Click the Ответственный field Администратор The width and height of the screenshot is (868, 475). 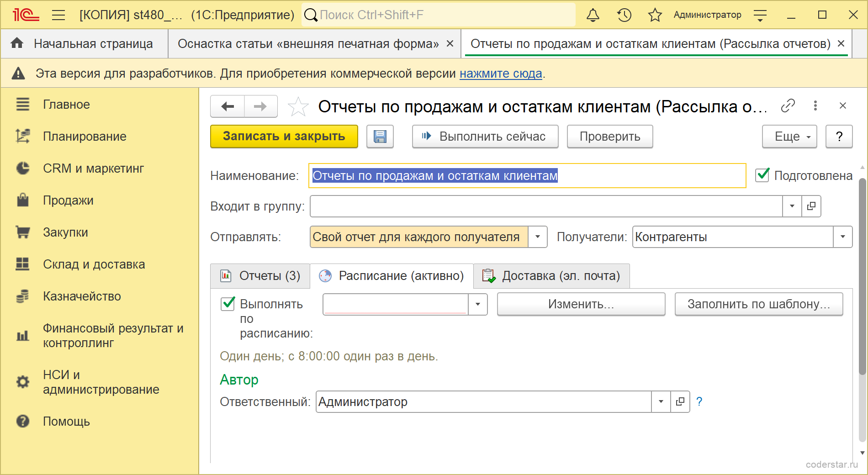(x=484, y=401)
